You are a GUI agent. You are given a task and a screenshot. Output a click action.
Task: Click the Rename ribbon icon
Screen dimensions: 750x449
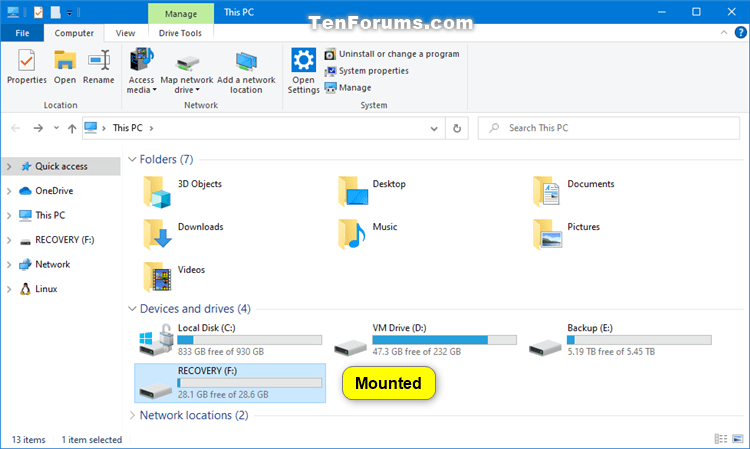tap(99, 61)
